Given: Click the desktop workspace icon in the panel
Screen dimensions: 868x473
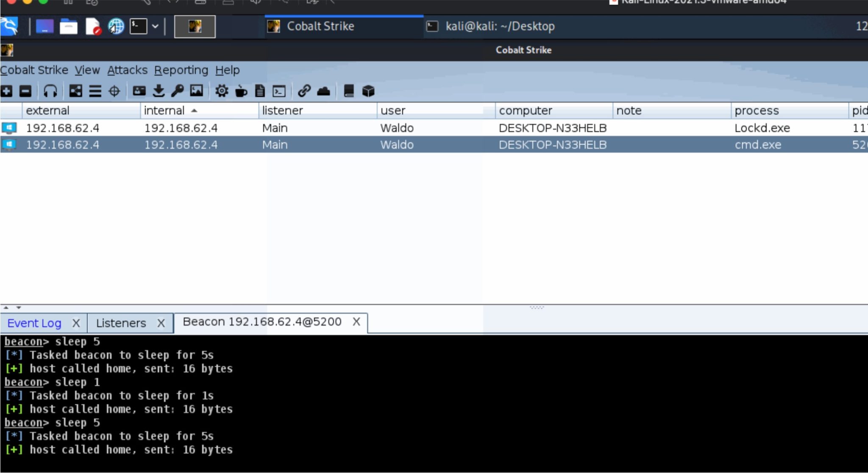Looking at the screenshot, I should (x=45, y=26).
